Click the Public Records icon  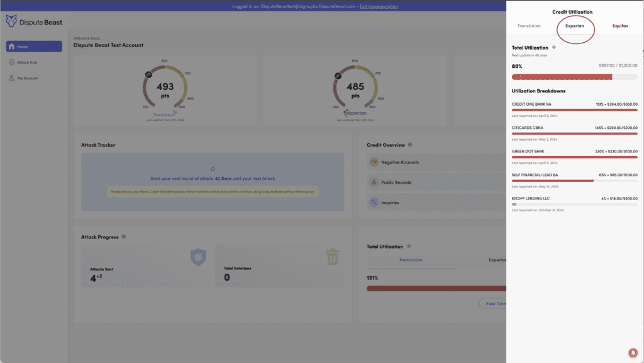374,182
